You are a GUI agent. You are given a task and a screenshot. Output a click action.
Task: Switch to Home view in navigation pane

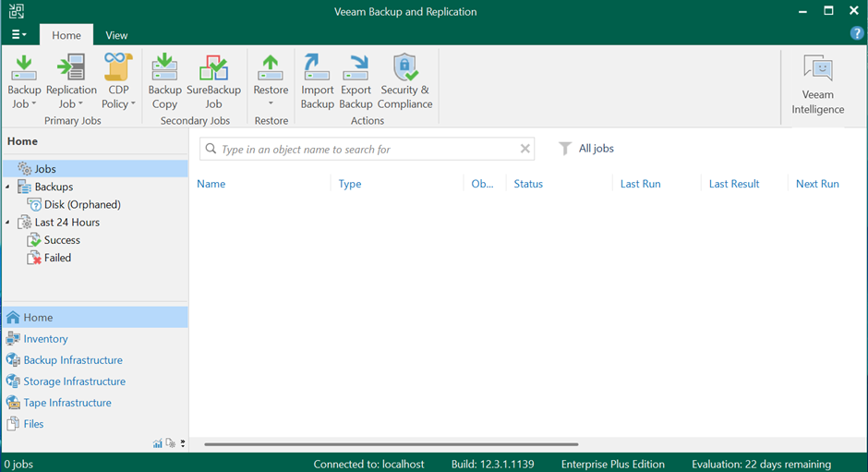[95, 318]
